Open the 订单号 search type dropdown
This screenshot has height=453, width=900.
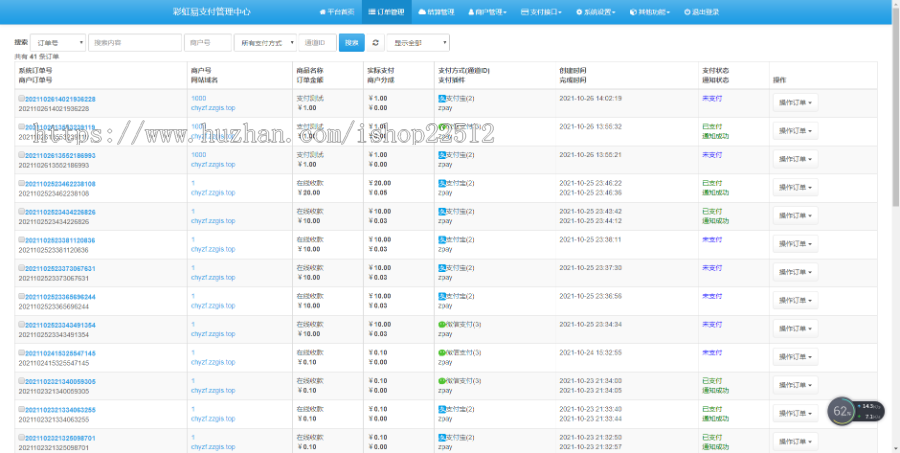pos(58,42)
